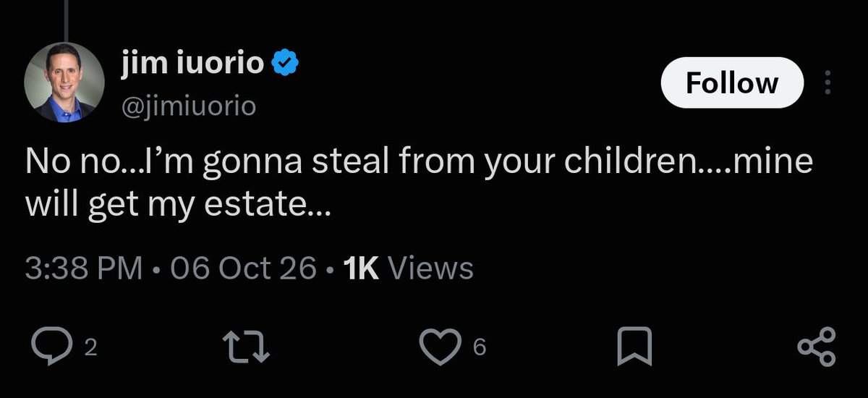
Task: Click the word "Views" beside 1K
Action: pyautogui.click(x=432, y=268)
